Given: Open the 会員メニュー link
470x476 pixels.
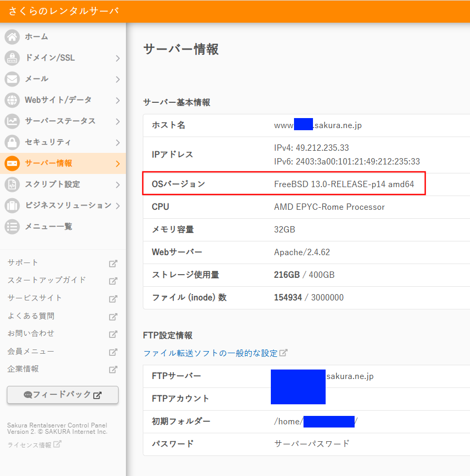Looking at the screenshot, I should point(31,351).
